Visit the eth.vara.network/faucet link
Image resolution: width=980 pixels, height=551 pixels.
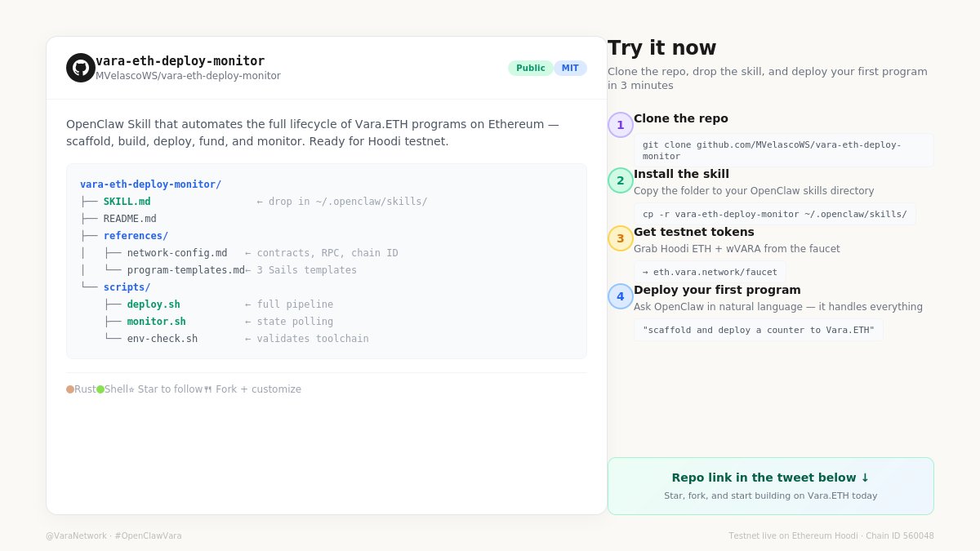pyautogui.click(x=709, y=272)
